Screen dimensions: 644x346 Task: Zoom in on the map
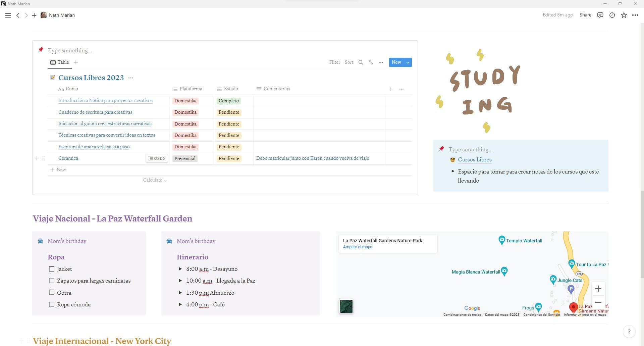tap(598, 289)
